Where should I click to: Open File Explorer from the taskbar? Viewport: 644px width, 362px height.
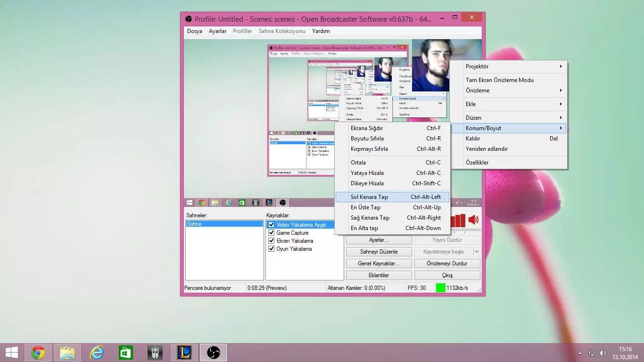[x=67, y=352]
